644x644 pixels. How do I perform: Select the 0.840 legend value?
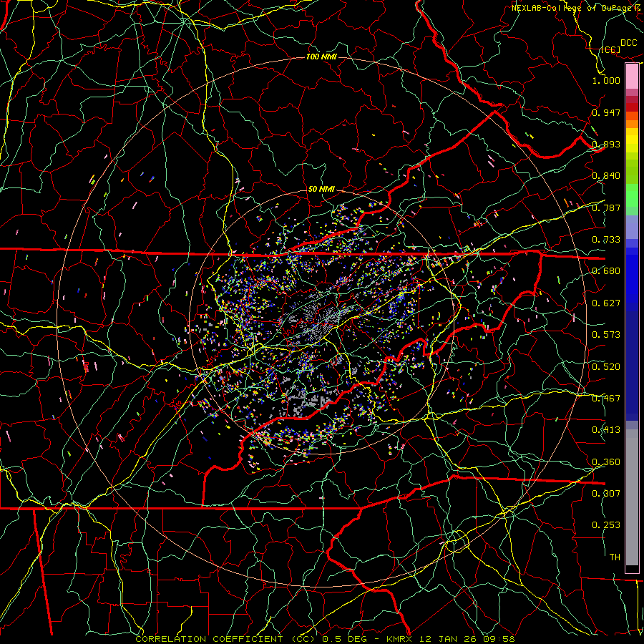(606, 176)
